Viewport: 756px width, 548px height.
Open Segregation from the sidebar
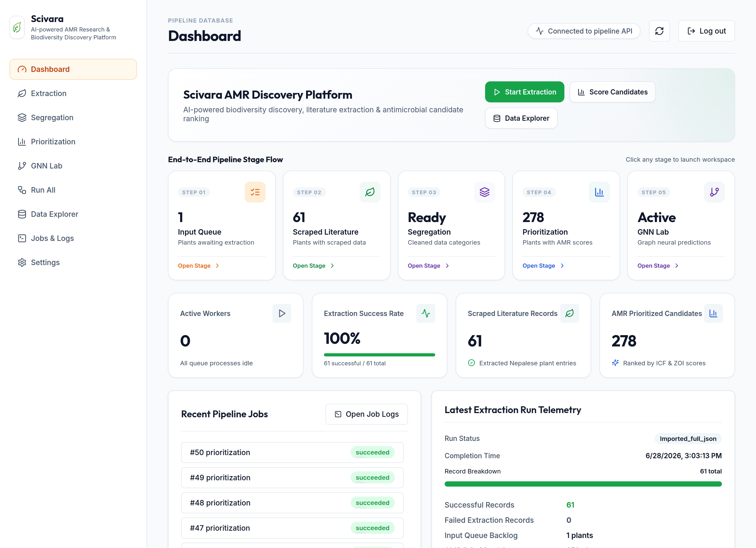tap(73, 118)
